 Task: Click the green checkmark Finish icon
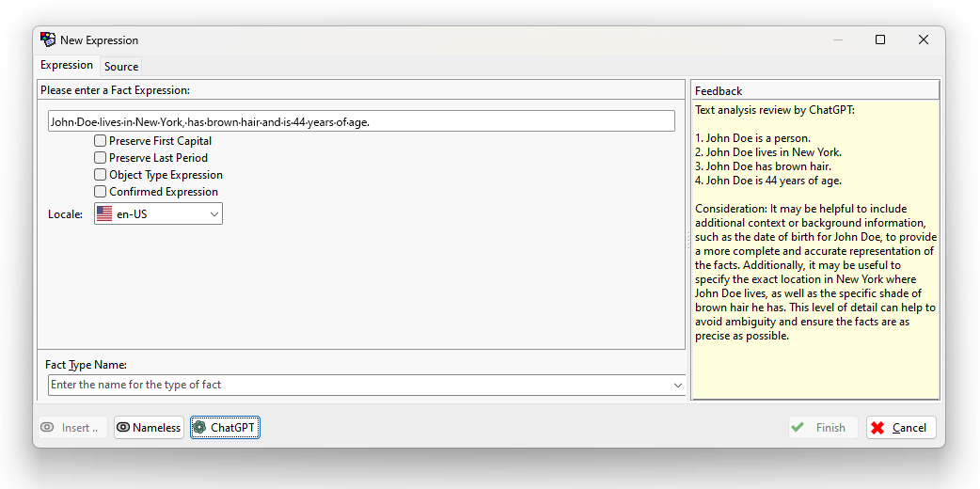coord(798,428)
